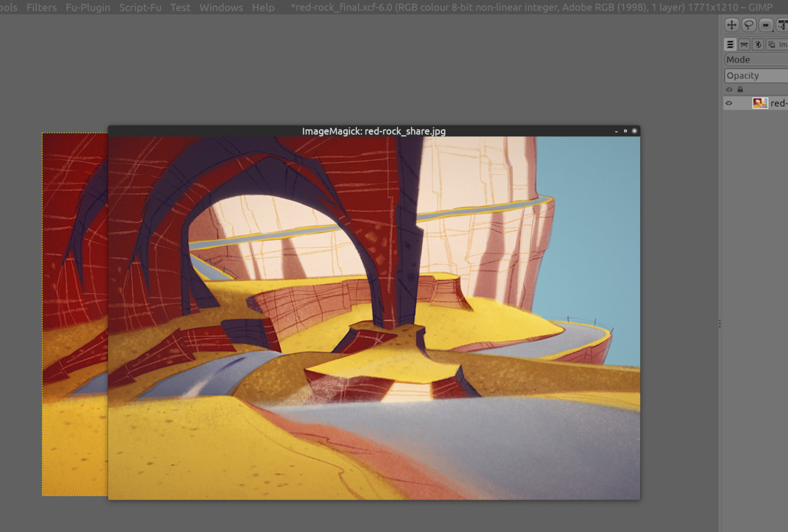Select the Text tool
788x532 pixels.
click(782, 25)
